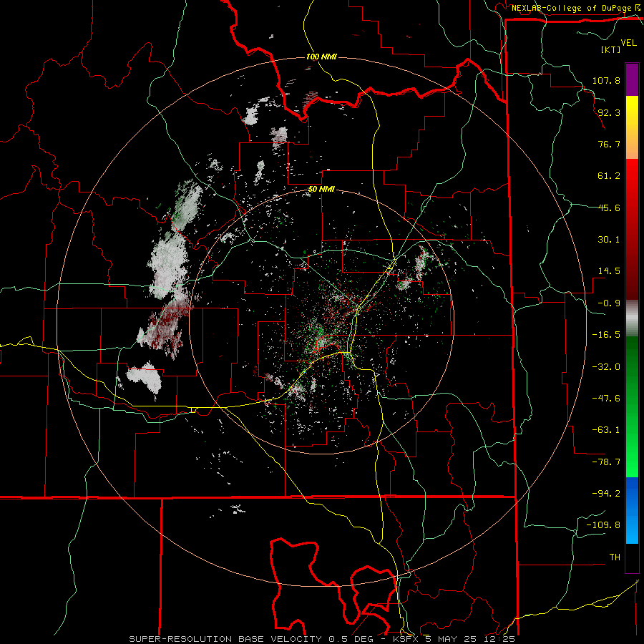
Task: Select the -32.0 velocity scale value
Action: [x=606, y=367]
